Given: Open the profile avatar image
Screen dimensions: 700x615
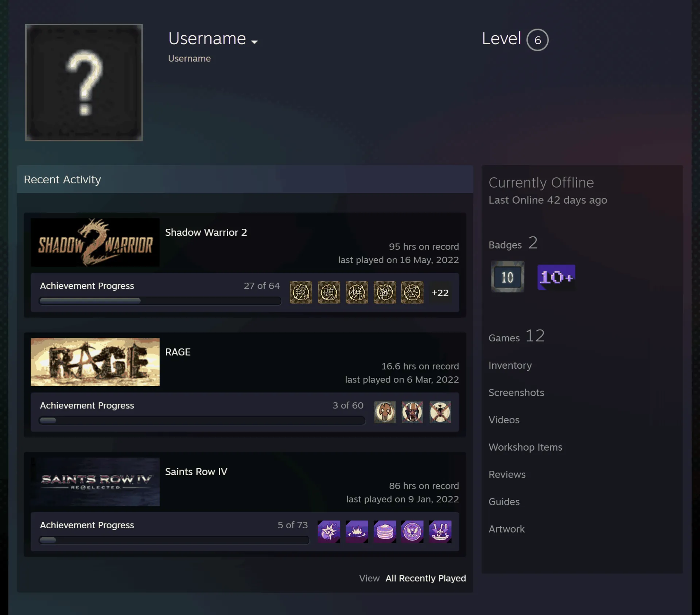Looking at the screenshot, I should [x=84, y=82].
